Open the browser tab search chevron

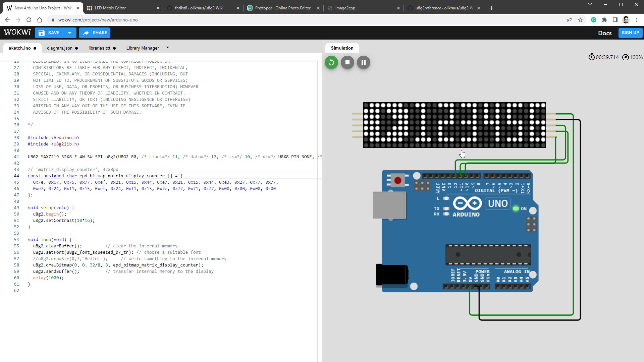tap(590, 4)
